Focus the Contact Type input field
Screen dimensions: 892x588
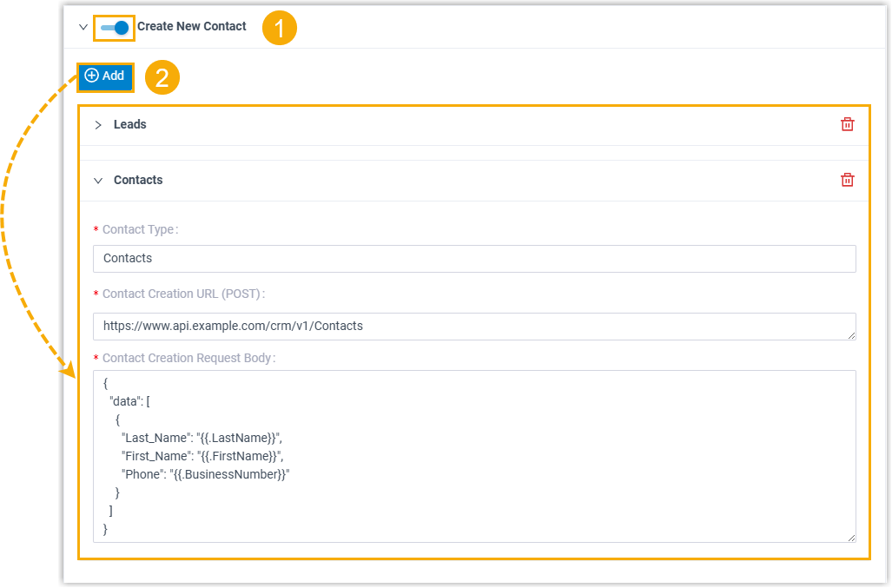pos(473,258)
